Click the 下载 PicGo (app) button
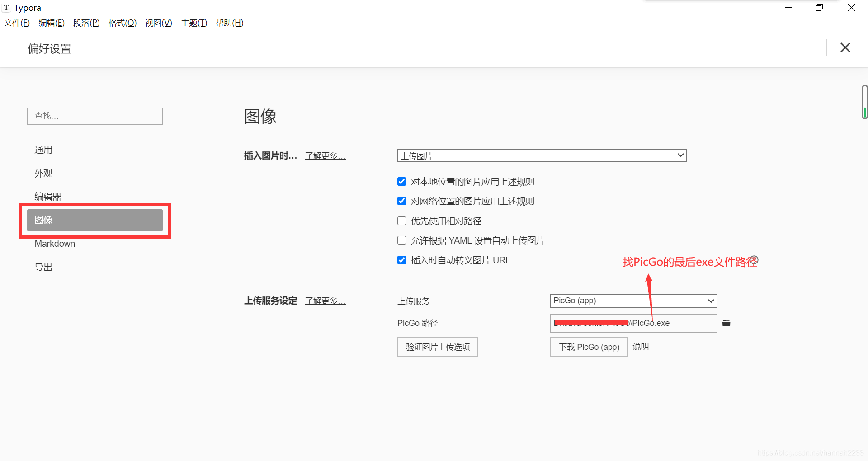868x461 pixels. click(589, 347)
